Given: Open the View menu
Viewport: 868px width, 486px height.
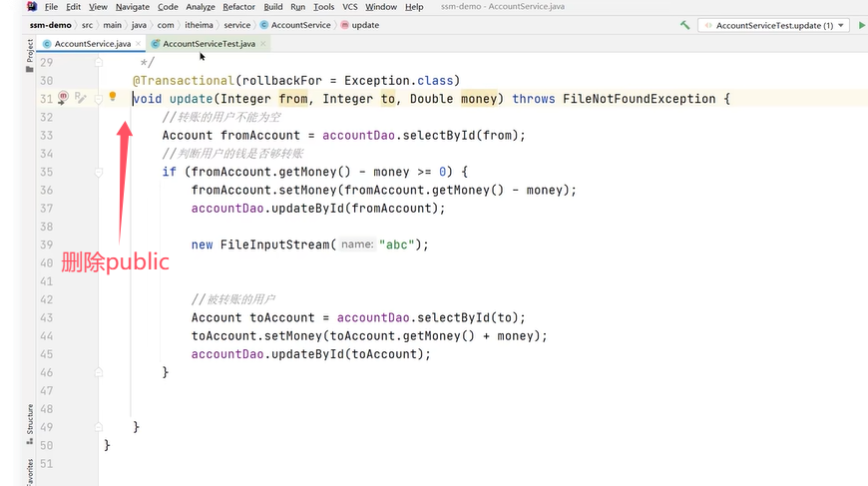Looking at the screenshot, I should click(x=98, y=7).
